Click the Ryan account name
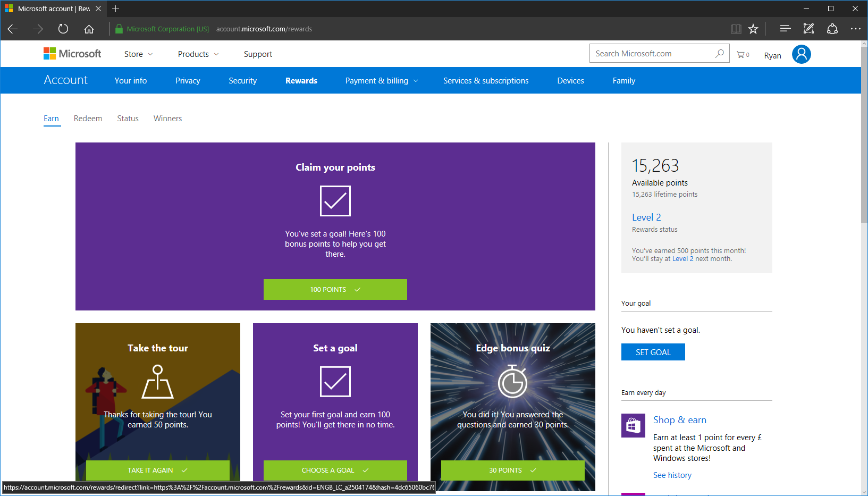 click(x=773, y=55)
